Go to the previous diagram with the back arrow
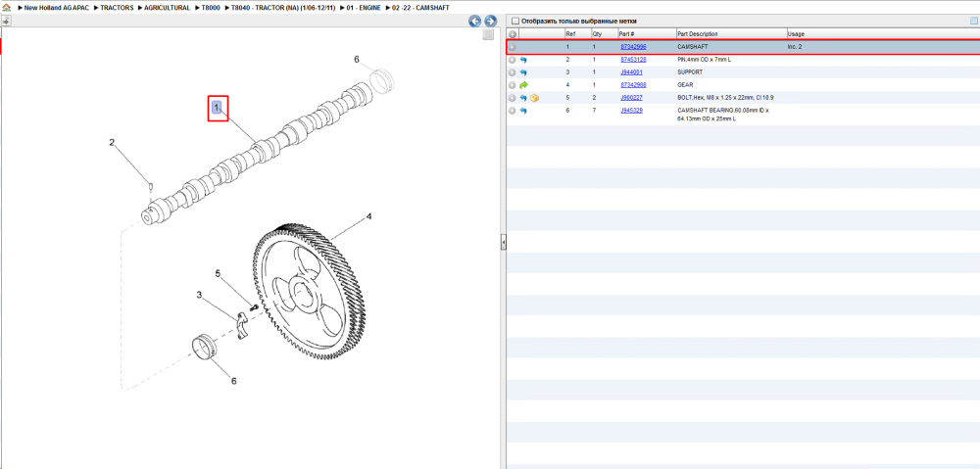 pyautogui.click(x=475, y=22)
